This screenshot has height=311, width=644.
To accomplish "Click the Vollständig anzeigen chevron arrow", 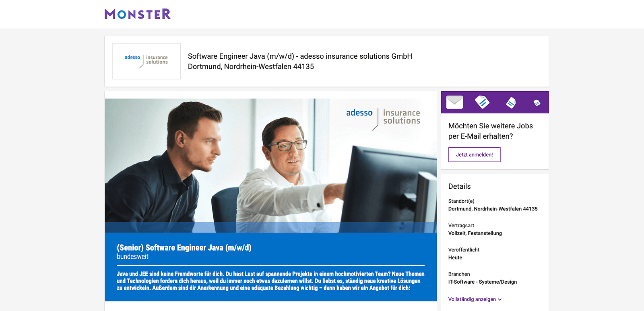I will point(500,300).
